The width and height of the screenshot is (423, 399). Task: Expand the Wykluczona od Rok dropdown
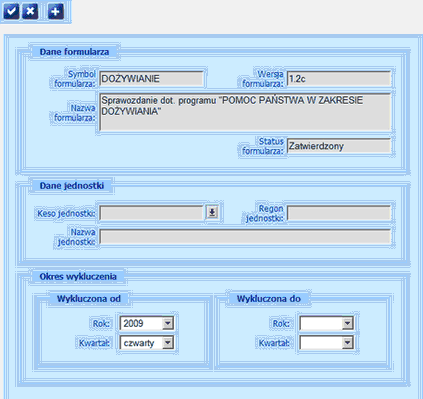pyautogui.click(x=168, y=323)
